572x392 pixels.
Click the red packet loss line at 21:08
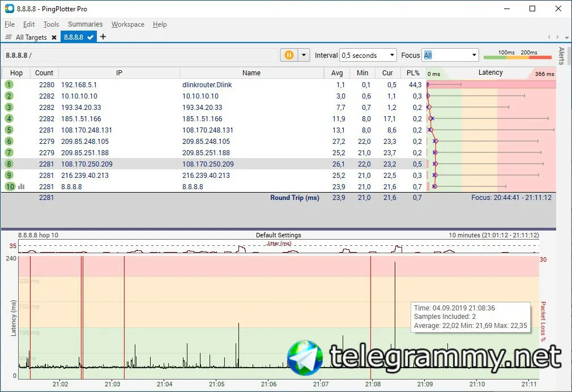[370, 318]
